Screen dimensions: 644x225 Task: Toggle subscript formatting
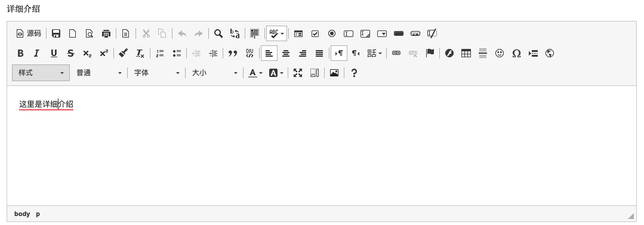87,53
